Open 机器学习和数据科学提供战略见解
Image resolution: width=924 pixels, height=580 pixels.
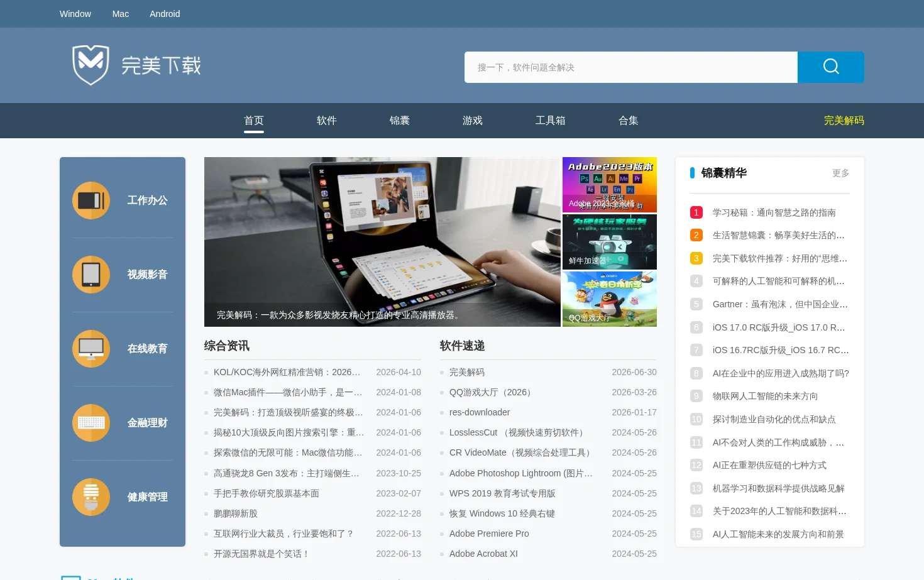click(779, 489)
